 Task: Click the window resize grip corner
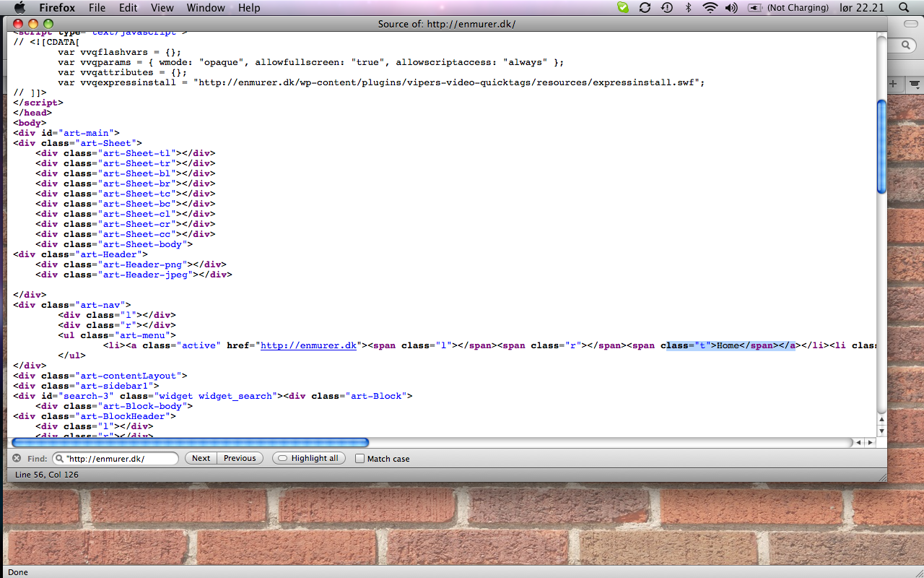(881, 476)
